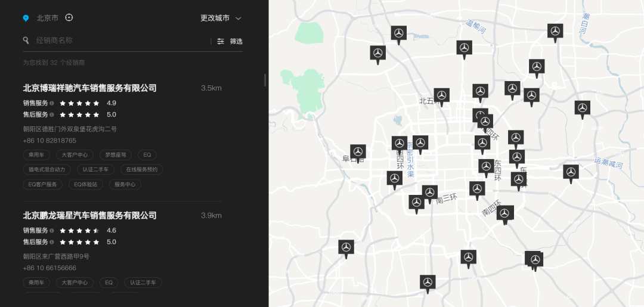Click the EQ客户服务 tag
Image resolution: width=644 pixels, height=307 pixels.
tap(43, 184)
